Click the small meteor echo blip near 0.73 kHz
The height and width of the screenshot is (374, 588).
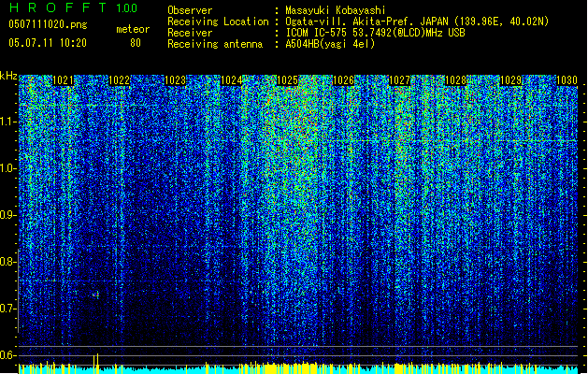click(x=96, y=295)
